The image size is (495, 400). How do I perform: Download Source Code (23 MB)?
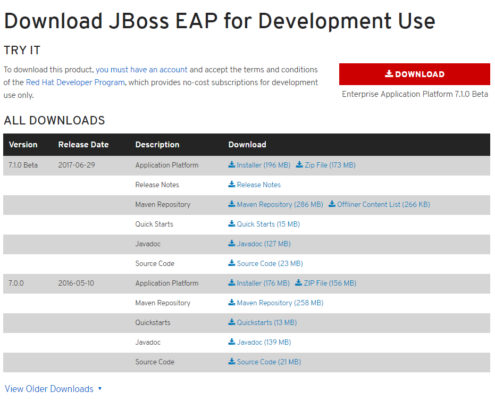point(265,263)
